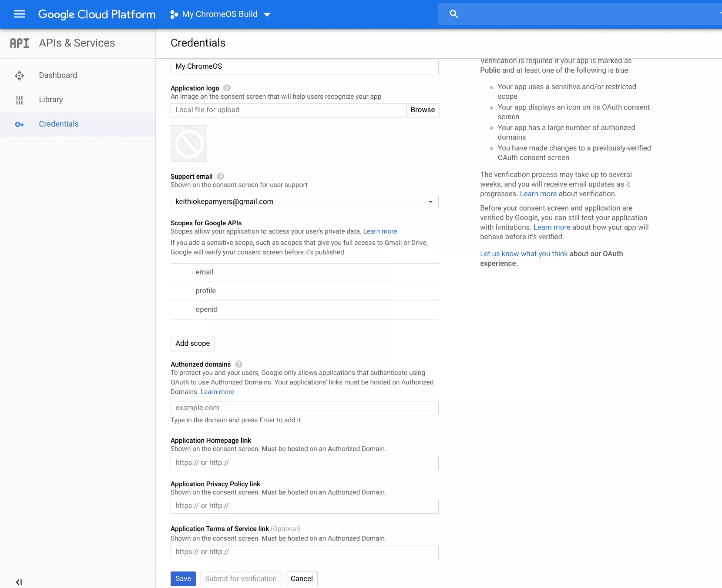The width and height of the screenshot is (722, 588).
Task: Click the API logo icon
Action: pyautogui.click(x=20, y=43)
